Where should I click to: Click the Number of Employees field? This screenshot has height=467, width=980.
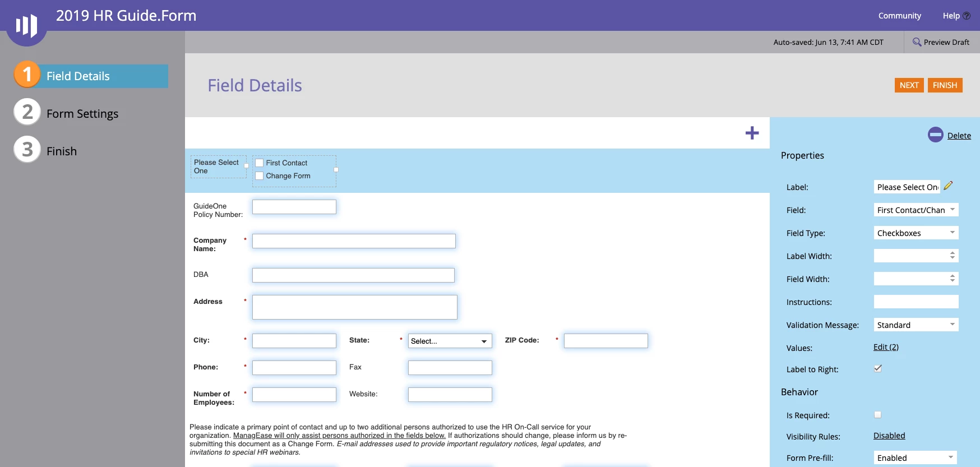point(294,395)
